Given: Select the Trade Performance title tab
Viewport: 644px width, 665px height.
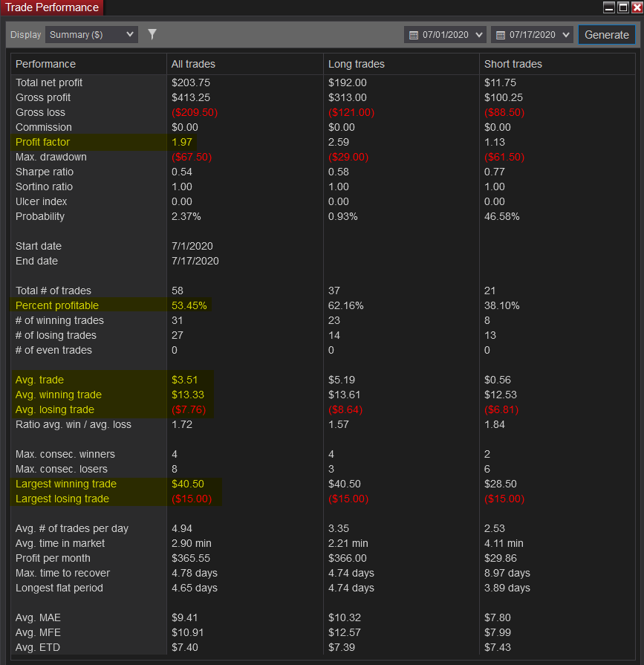Looking at the screenshot, I should tap(52, 7).
